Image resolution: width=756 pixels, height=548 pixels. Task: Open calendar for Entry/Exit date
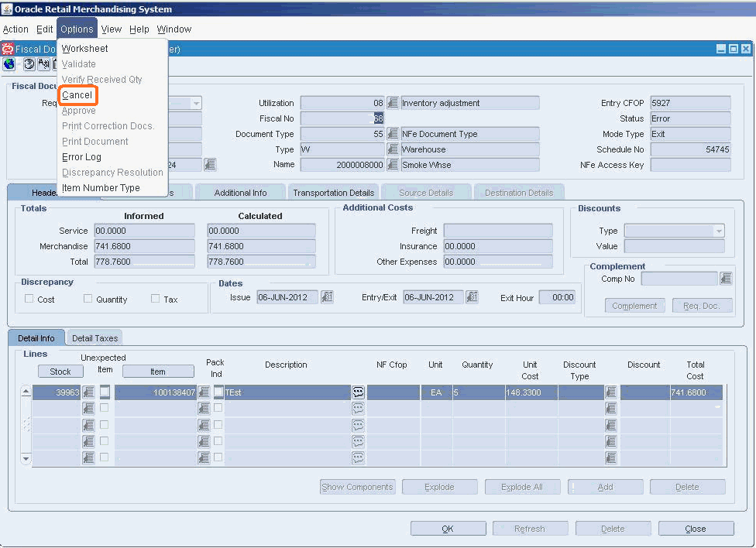472,297
